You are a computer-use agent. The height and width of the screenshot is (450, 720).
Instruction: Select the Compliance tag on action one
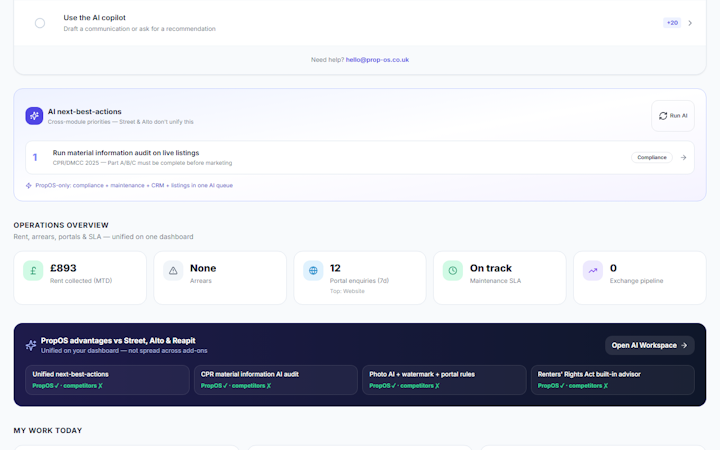[652, 158]
